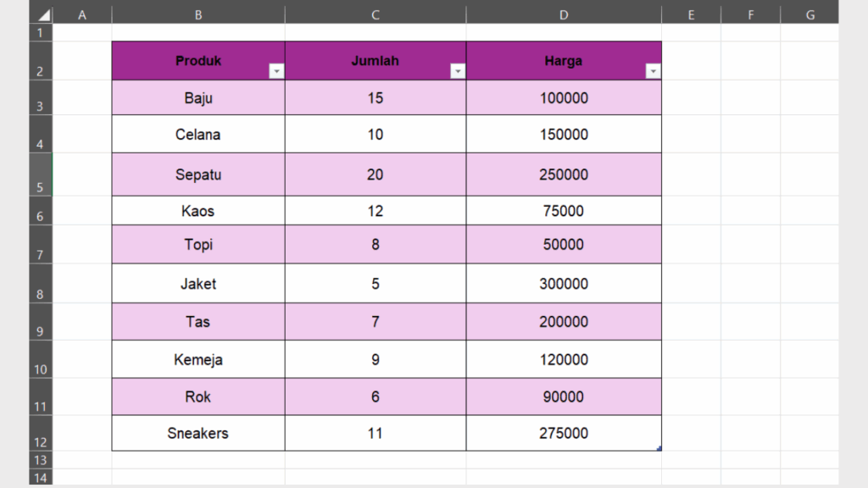Open the Harga column filter dropdown
The height and width of the screenshot is (488, 868).
(x=653, y=71)
